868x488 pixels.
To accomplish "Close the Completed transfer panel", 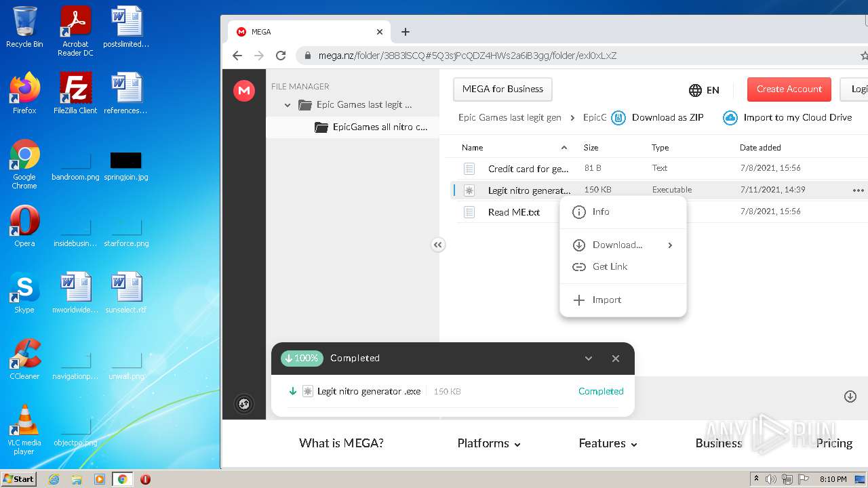I will tap(616, 359).
